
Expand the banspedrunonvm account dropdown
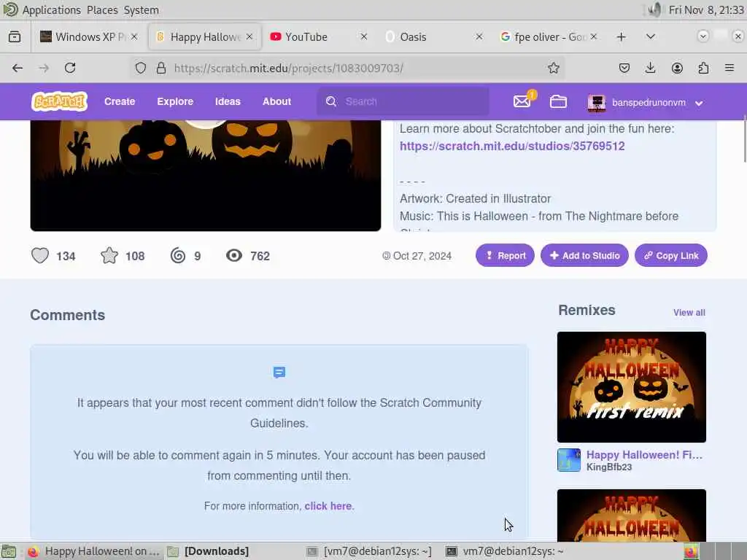[699, 104]
